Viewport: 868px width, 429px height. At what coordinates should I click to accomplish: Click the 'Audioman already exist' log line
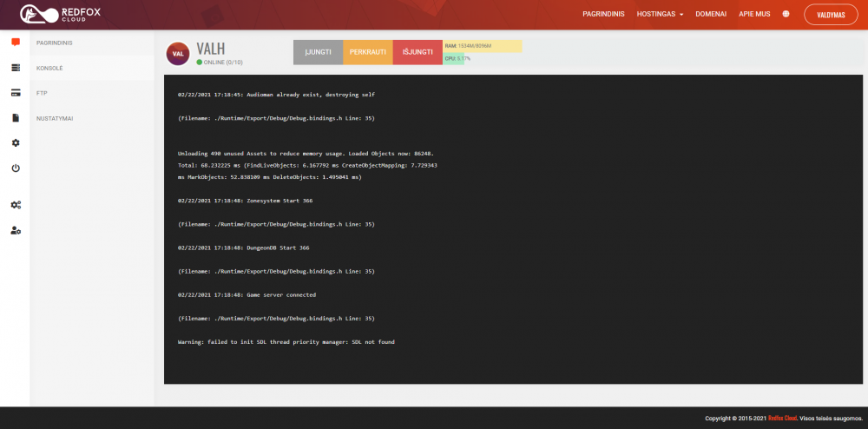(x=276, y=95)
